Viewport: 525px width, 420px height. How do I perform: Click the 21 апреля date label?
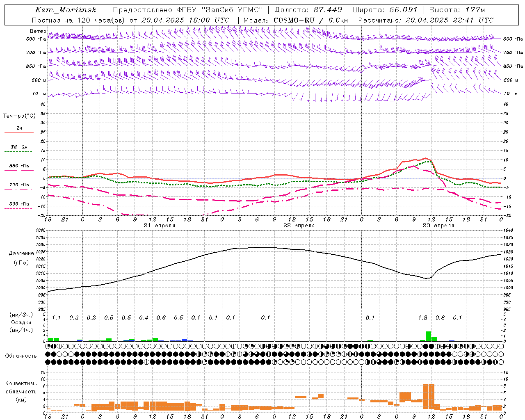(159, 226)
